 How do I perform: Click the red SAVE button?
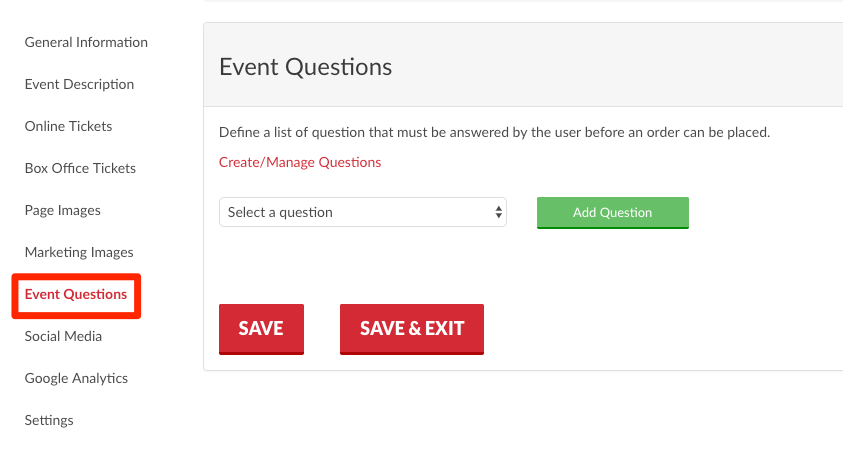coord(261,329)
